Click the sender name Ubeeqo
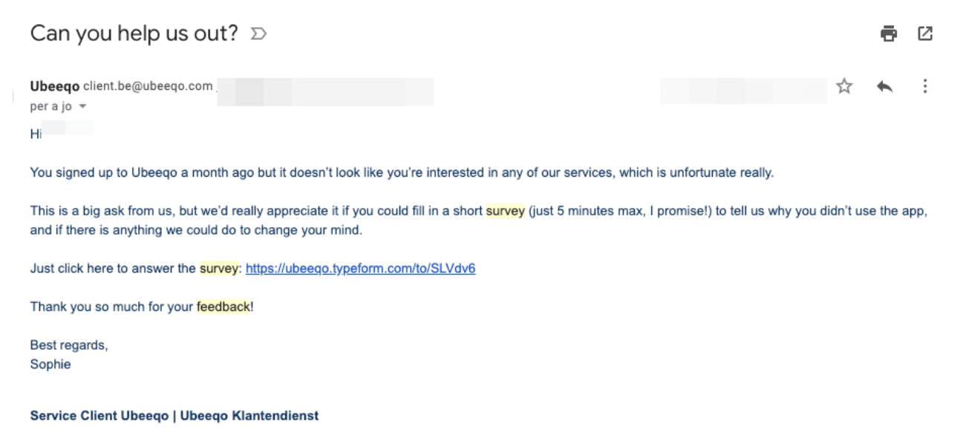This screenshot has width=980, height=444. click(55, 87)
